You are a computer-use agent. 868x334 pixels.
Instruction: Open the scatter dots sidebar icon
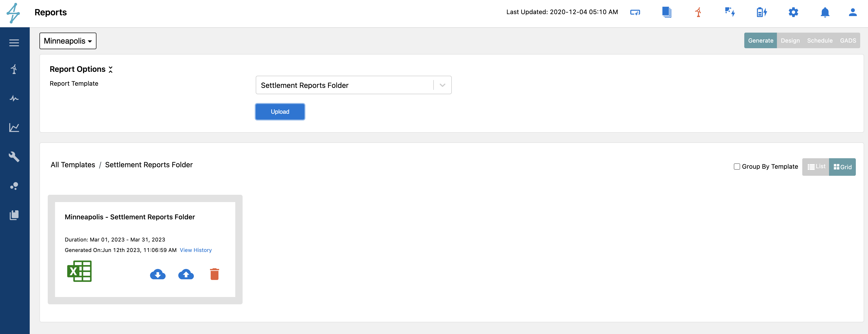(14, 186)
